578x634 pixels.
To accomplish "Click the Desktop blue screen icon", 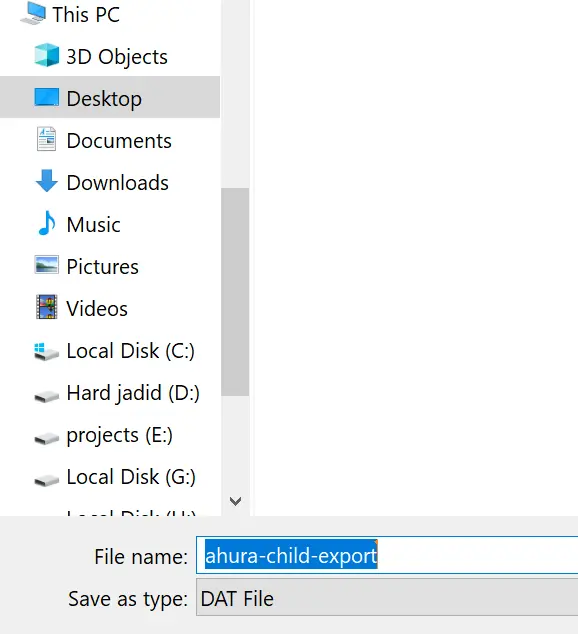I will tap(46, 97).
